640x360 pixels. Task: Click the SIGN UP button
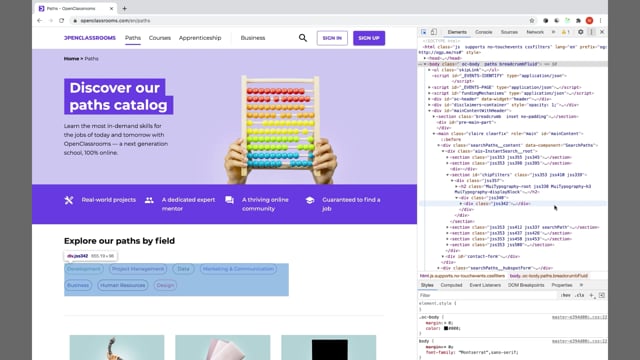[x=369, y=38]
